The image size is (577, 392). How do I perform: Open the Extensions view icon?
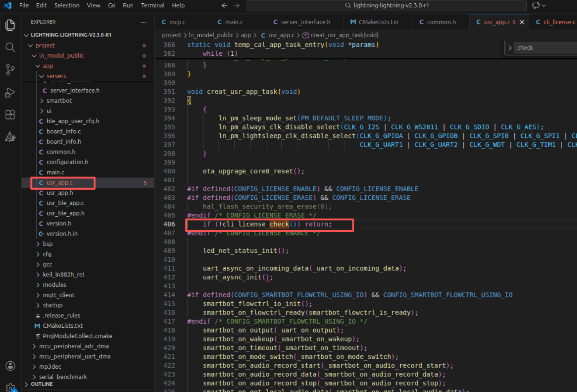(x=10, y=114)
